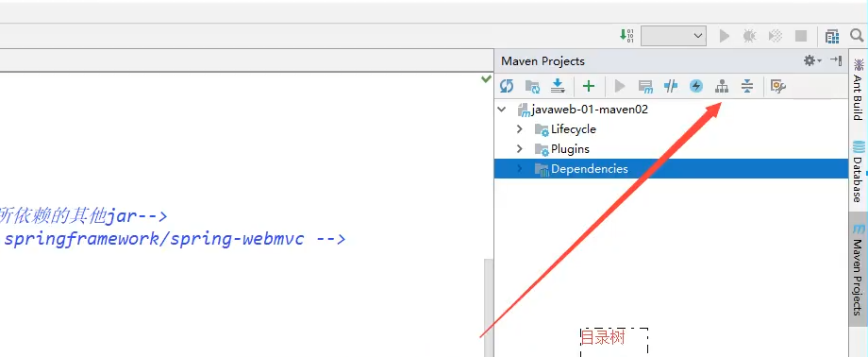
Task: Click Reimport All Maven Projects icon
Action: [507, 86]
